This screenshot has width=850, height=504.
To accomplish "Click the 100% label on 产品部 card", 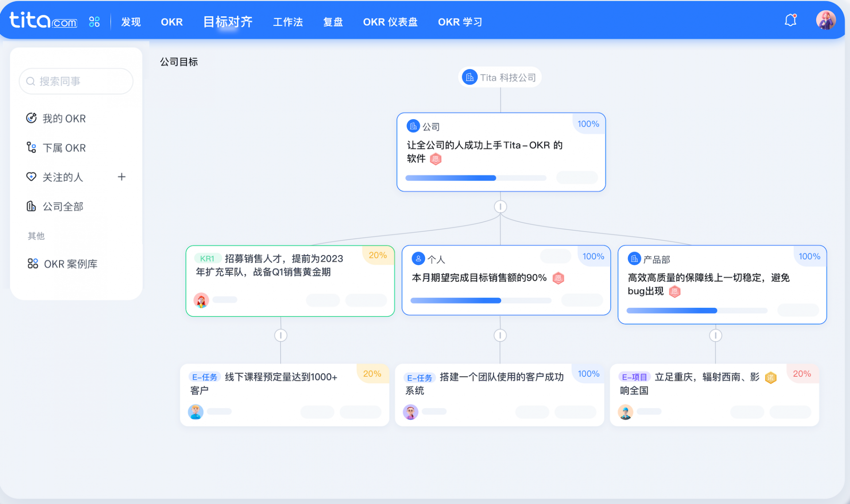I will coord(809,257).
